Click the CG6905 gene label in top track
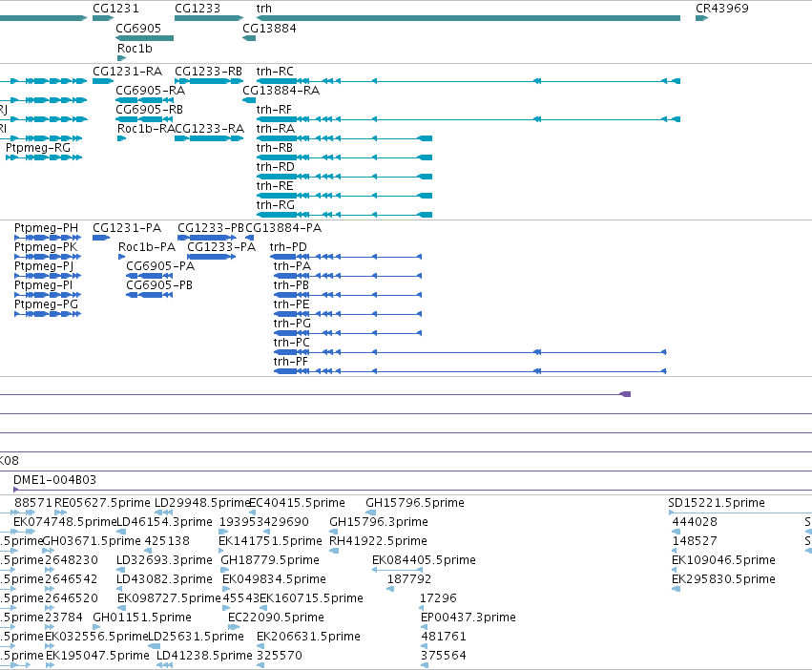 pos(138,28)
